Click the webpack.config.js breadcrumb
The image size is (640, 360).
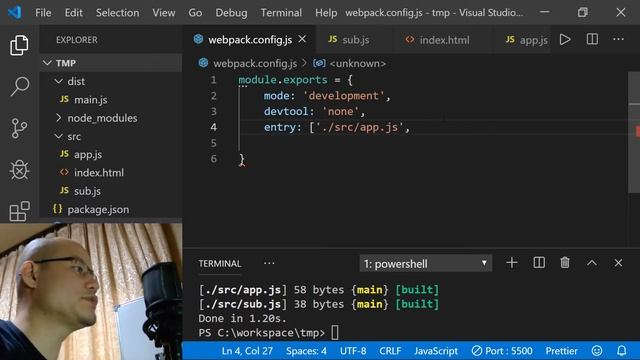tap(255, 63)
